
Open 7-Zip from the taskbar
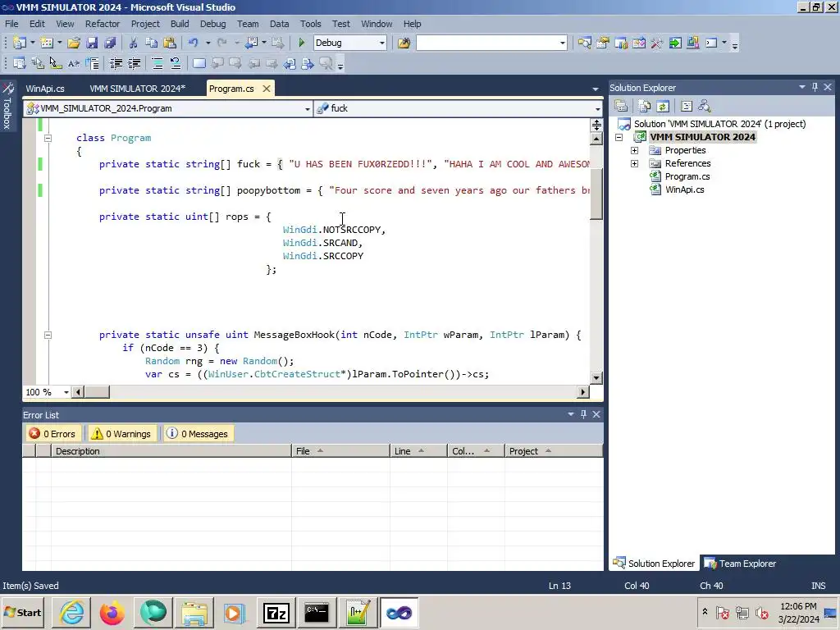pos(276,612)
